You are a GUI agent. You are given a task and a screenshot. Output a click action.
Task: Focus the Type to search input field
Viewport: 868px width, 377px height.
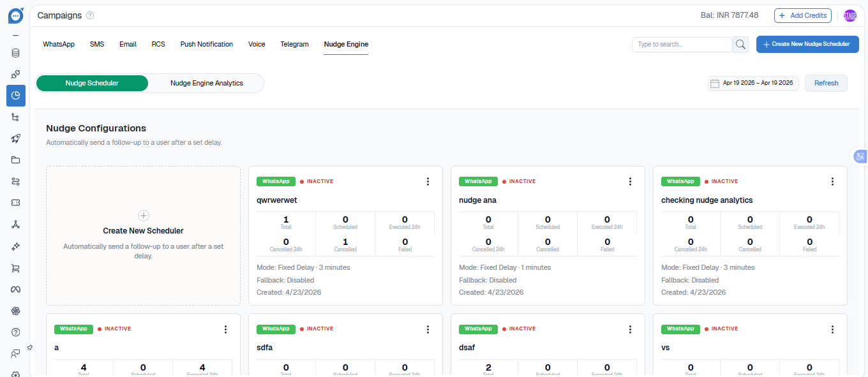[x=682, y=44]
